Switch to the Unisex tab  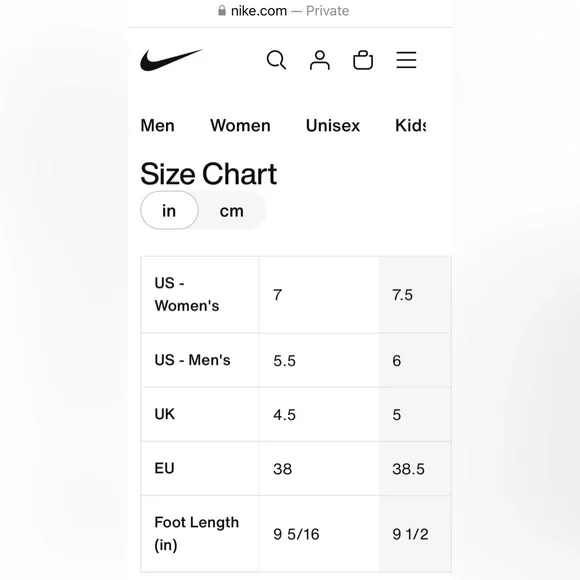(x=333, y=125)
